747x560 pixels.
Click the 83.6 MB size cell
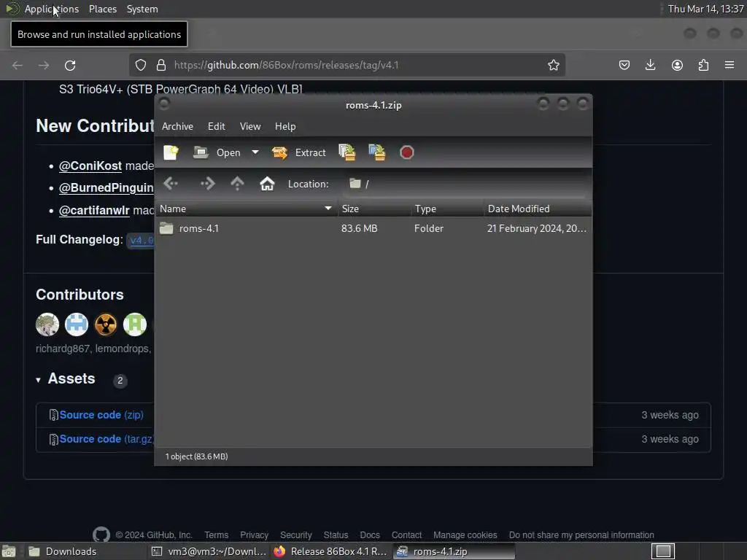coord(359,228)
